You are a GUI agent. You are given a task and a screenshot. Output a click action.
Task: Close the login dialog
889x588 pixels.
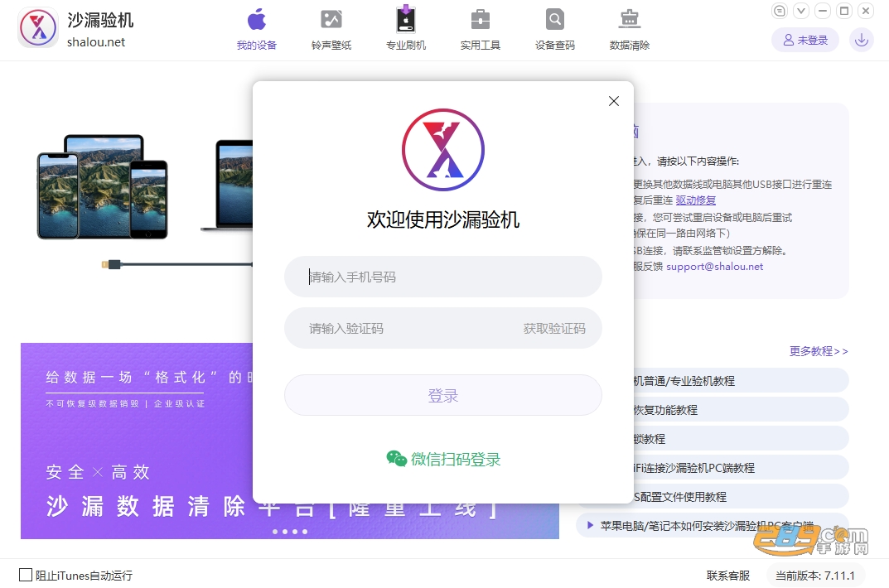click(613, 101)
